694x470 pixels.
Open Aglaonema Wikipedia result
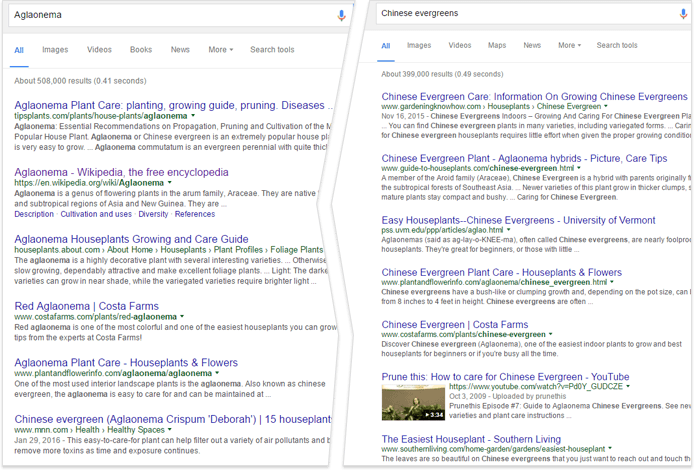121,172
